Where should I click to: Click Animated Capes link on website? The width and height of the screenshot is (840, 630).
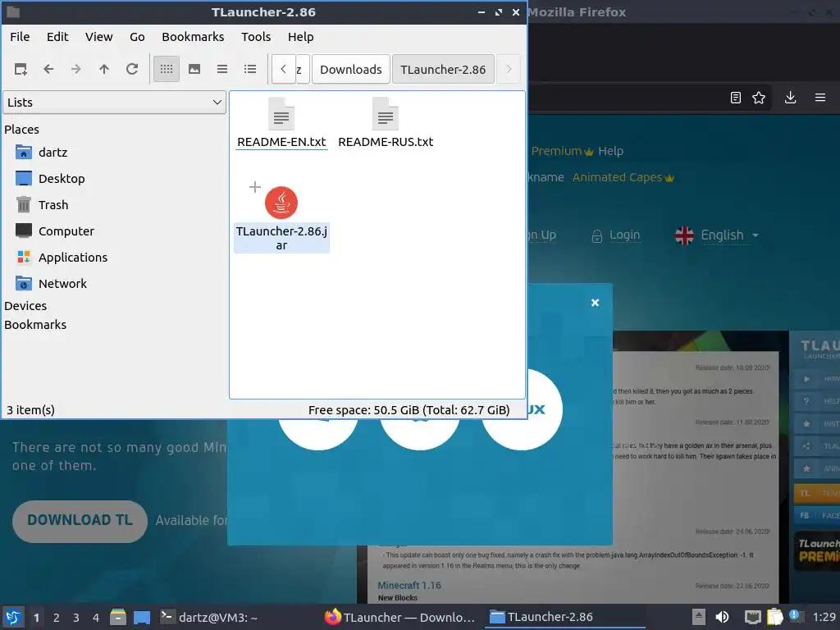(x=623, y=177)
